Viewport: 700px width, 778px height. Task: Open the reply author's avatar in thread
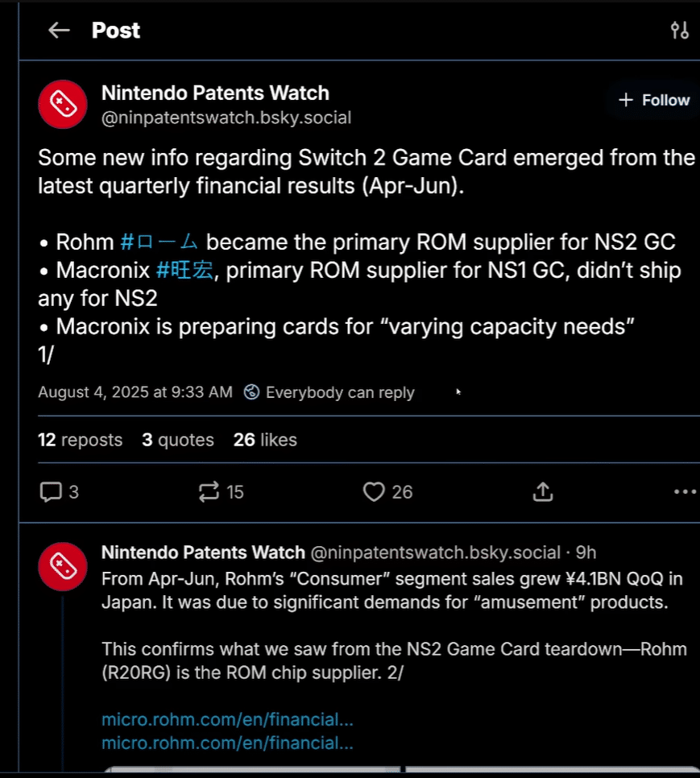(x=63, y=567)
